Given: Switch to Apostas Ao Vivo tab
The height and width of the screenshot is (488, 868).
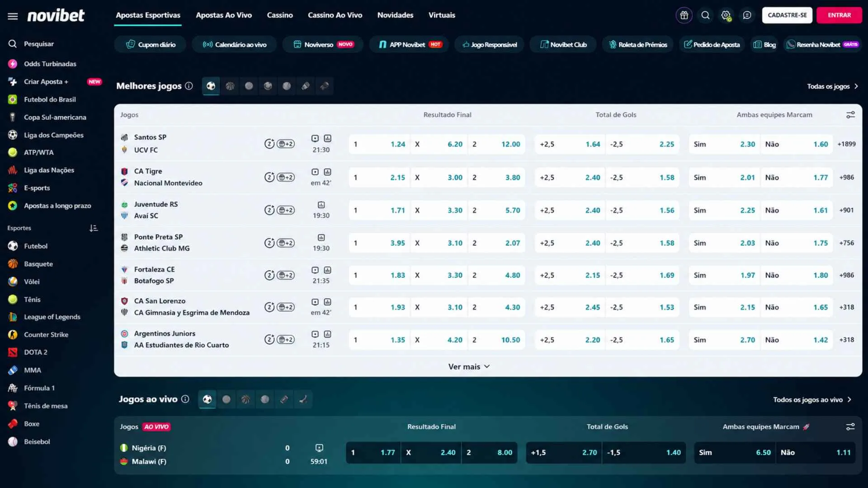Looking at the screenshot, I should (224, 15).
